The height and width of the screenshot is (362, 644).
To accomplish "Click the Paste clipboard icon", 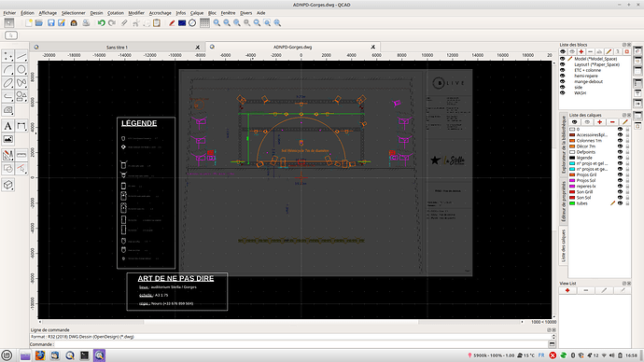I will tap(157, 23).
